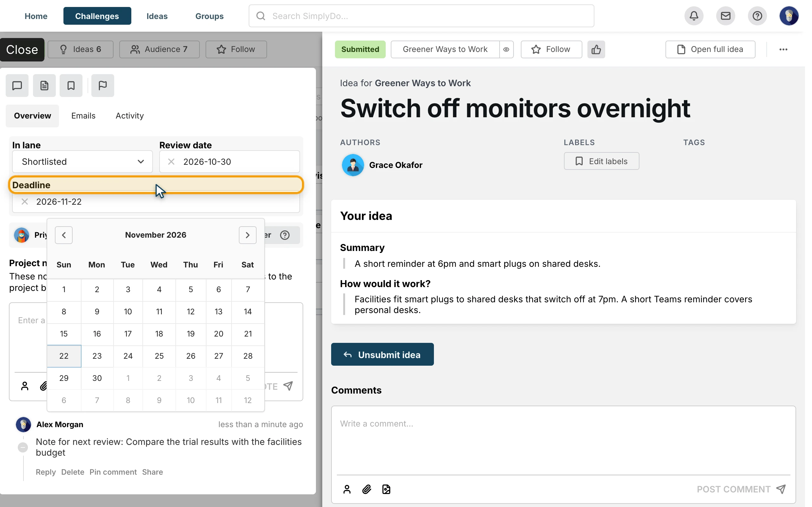Select November 25 in the calendar
Image resolution: width=812 pixels, height=507 pixels.
point(159,356)
